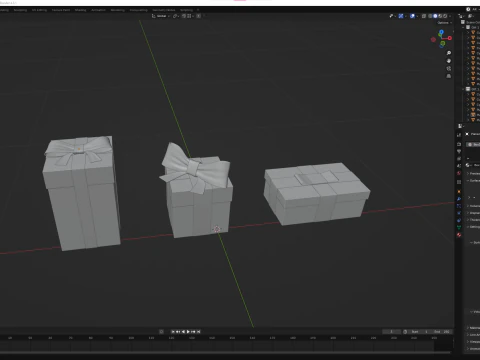480x360 pixels.
Task: Click the zoom magnifier icon in the viewport
Action: pyautogui.click(x=449, y=53)
